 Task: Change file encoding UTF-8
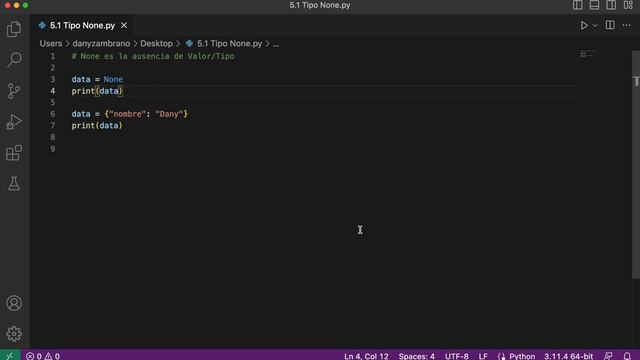[457, 356]
